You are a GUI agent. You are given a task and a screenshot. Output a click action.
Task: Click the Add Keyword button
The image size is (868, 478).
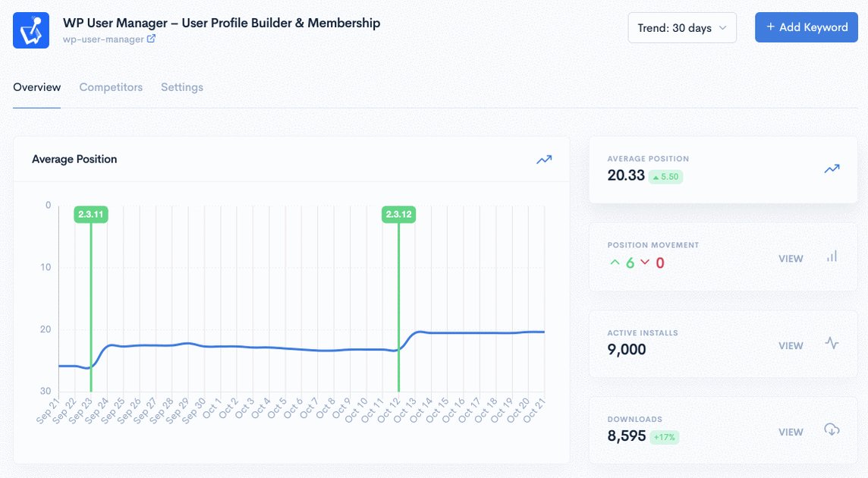point(806,27)
